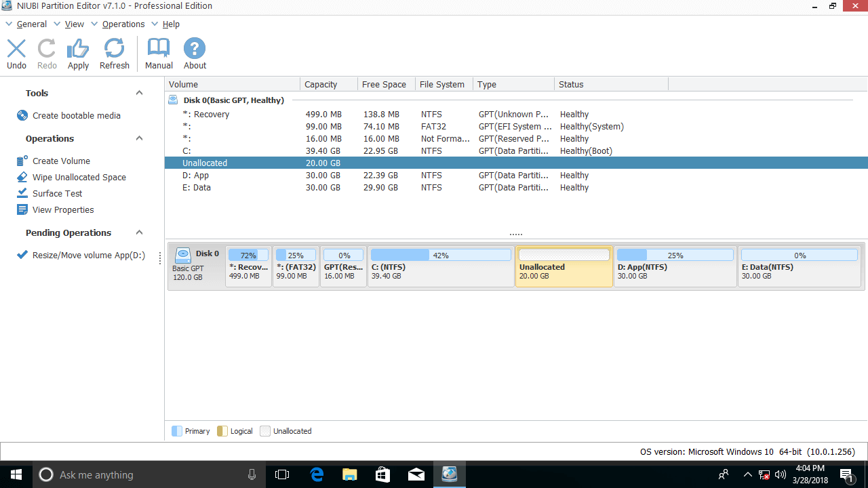Click Wipe Unallocated Space text
Screen dimensions: 868x488
[x=79, y=177]
